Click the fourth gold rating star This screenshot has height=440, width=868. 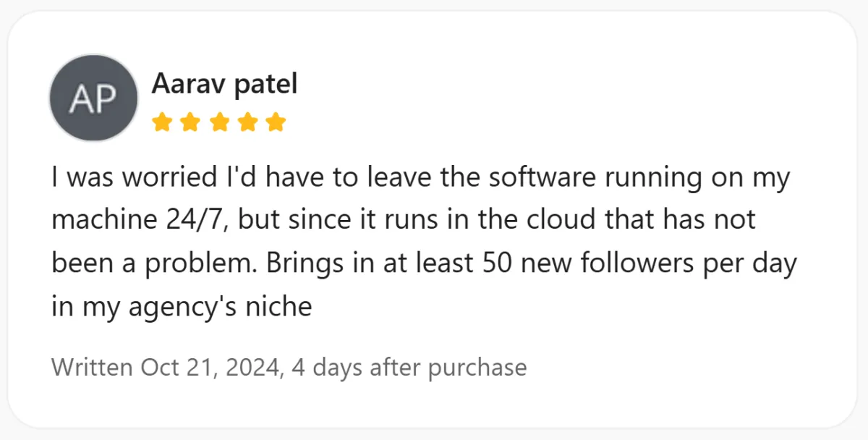247,122
